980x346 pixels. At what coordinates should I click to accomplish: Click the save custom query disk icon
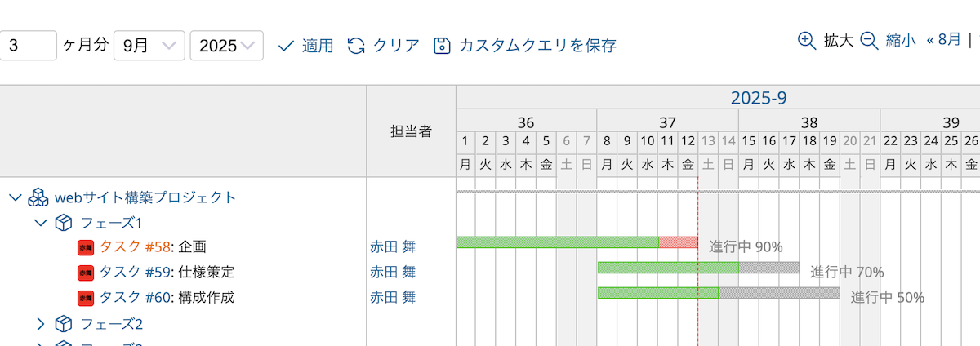(x=442, y=46)
